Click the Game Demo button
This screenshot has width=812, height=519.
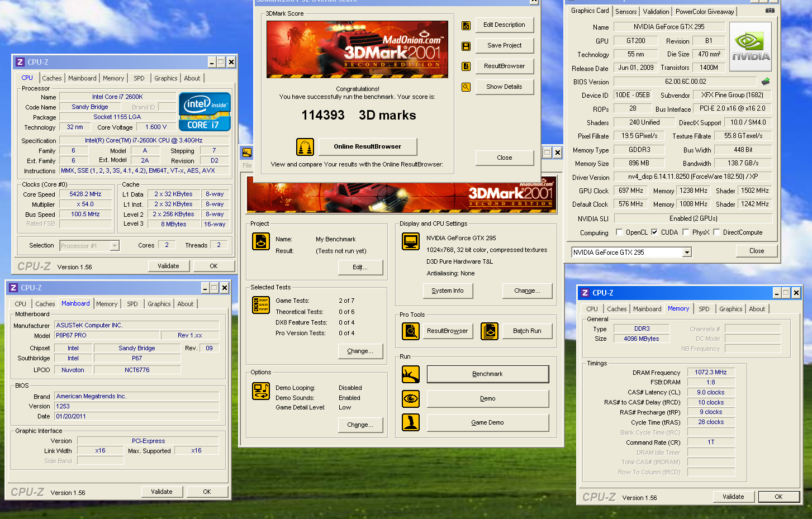click(x=488, y=423)
